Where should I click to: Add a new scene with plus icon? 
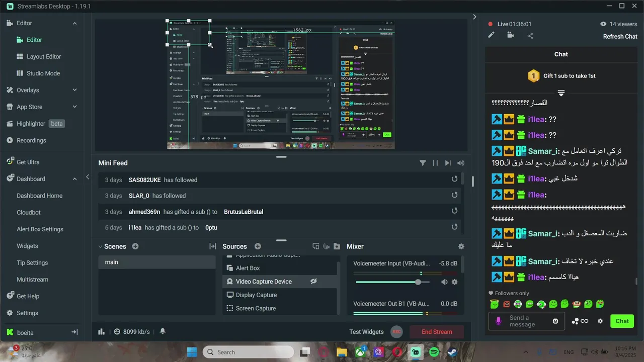tap(135, 246)
